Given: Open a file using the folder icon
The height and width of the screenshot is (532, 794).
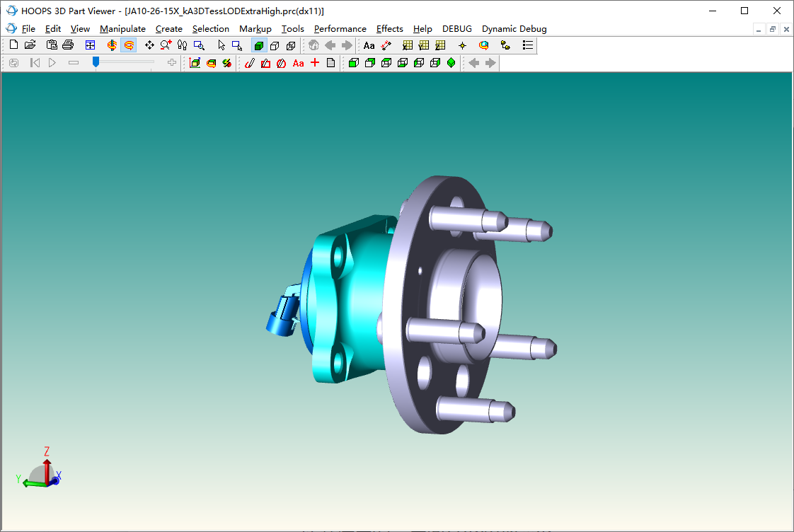Looking at the screenshot, I should 30,45.
